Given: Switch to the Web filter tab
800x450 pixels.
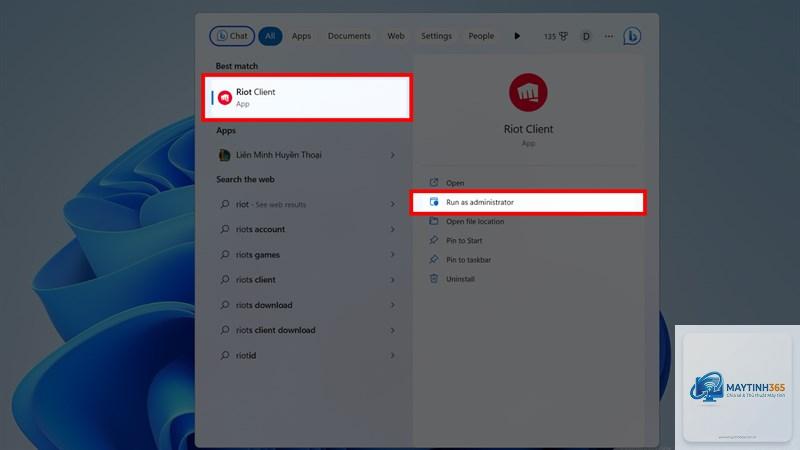Looking at the screenshot, I should click(x=395, y=36).
